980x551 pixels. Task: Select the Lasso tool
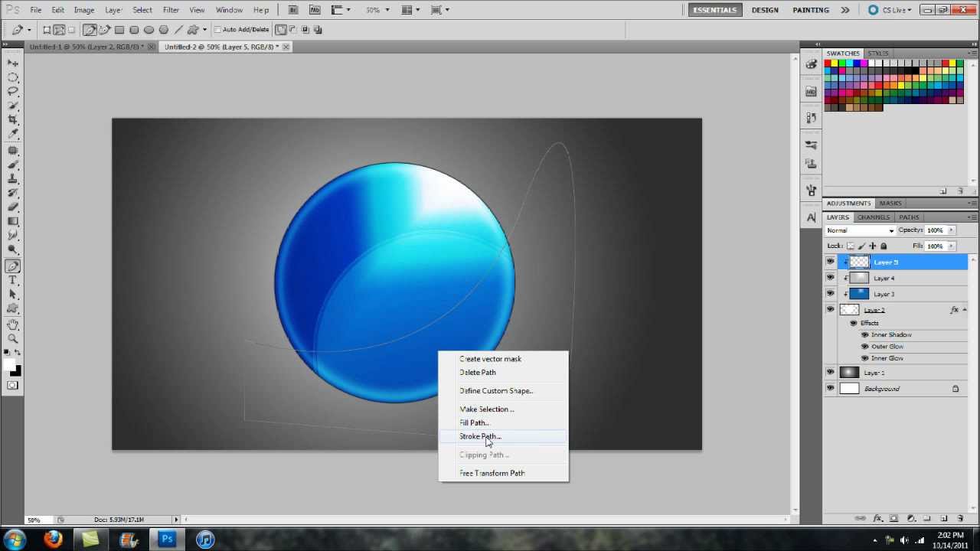(13, 92)
